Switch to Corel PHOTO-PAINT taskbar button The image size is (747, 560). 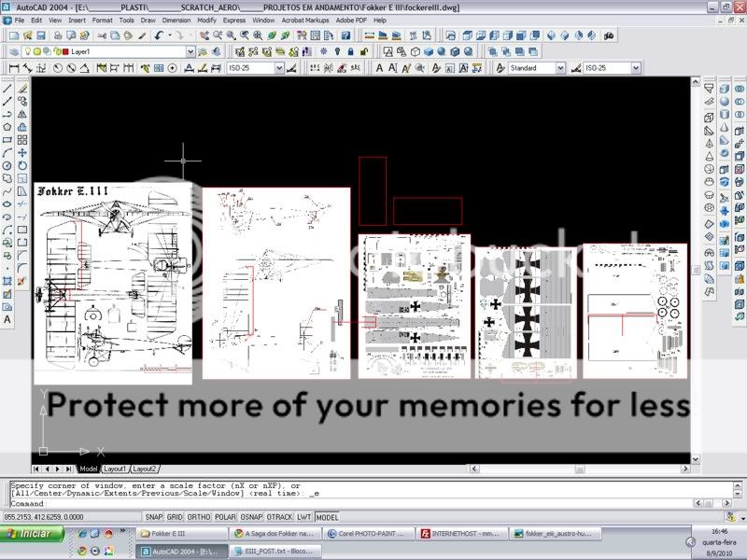(x=366, y=534)
